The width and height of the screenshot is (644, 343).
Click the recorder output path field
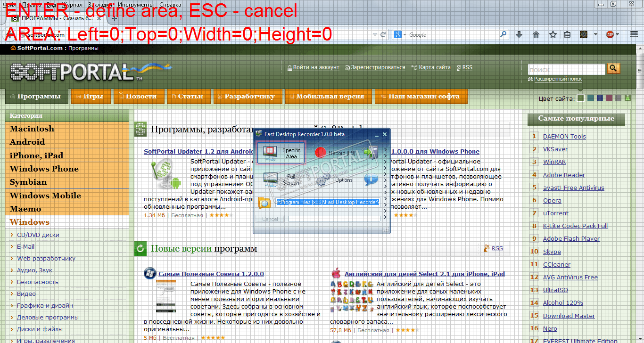[x=328, y=202]
